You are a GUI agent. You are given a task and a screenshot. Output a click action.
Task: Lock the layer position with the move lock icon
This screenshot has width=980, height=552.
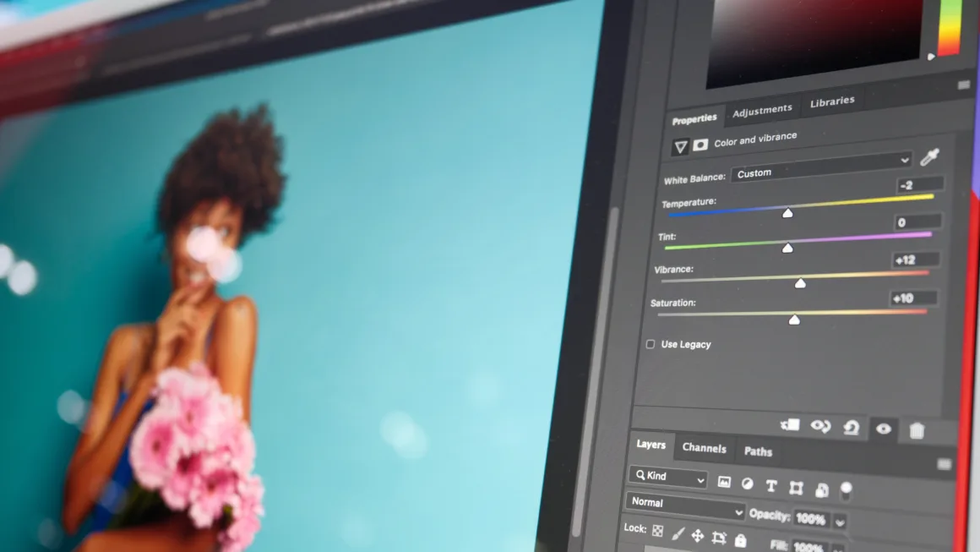click(x=698, y=533)
